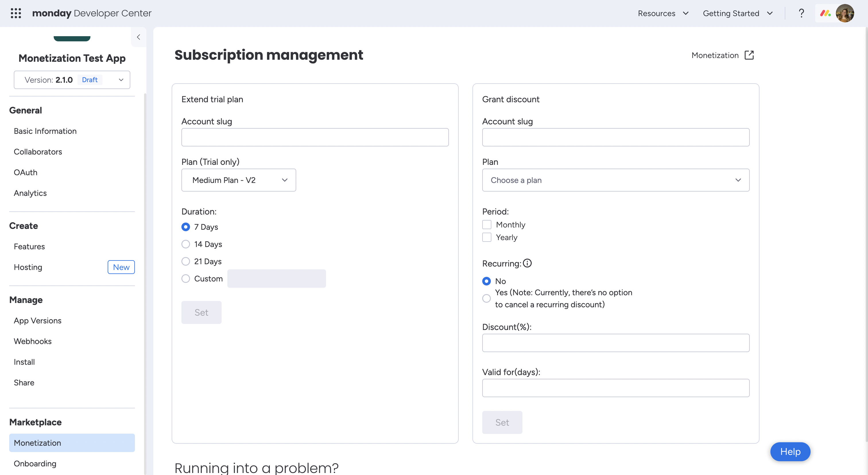This screenshot has width=868, height=475.
Task: Select Yes for recurring discount
Action: 487,298
